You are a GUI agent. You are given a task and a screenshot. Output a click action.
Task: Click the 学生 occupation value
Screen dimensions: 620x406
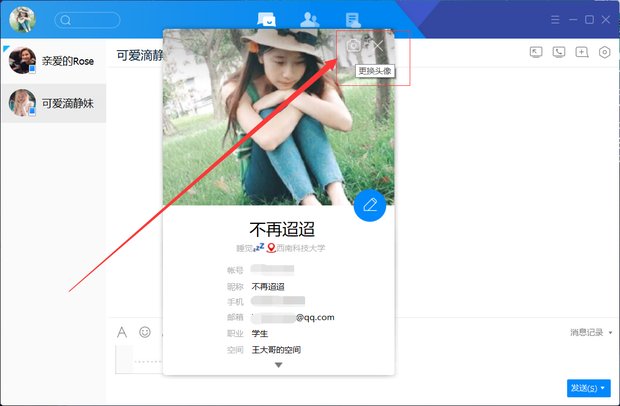(260, 334)
